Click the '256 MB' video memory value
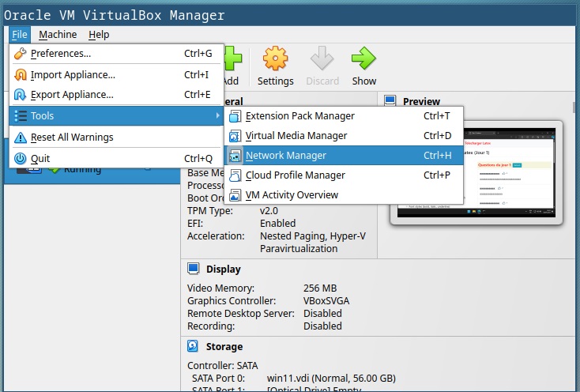 [320, 288]
